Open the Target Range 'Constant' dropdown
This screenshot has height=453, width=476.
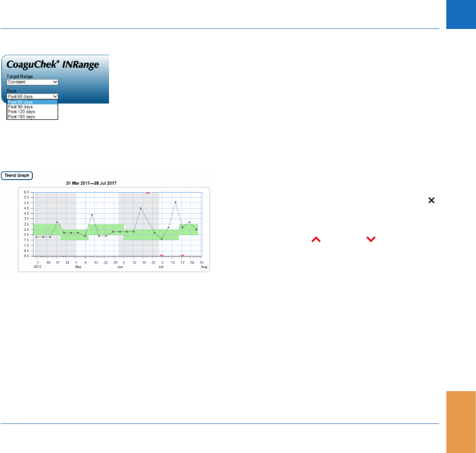click(32, 82)
